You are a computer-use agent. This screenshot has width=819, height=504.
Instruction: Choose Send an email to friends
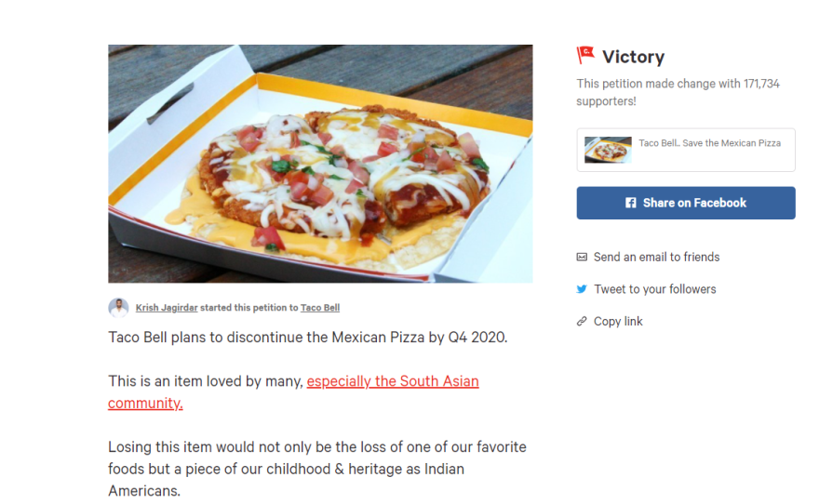click(x=656, y=257)
